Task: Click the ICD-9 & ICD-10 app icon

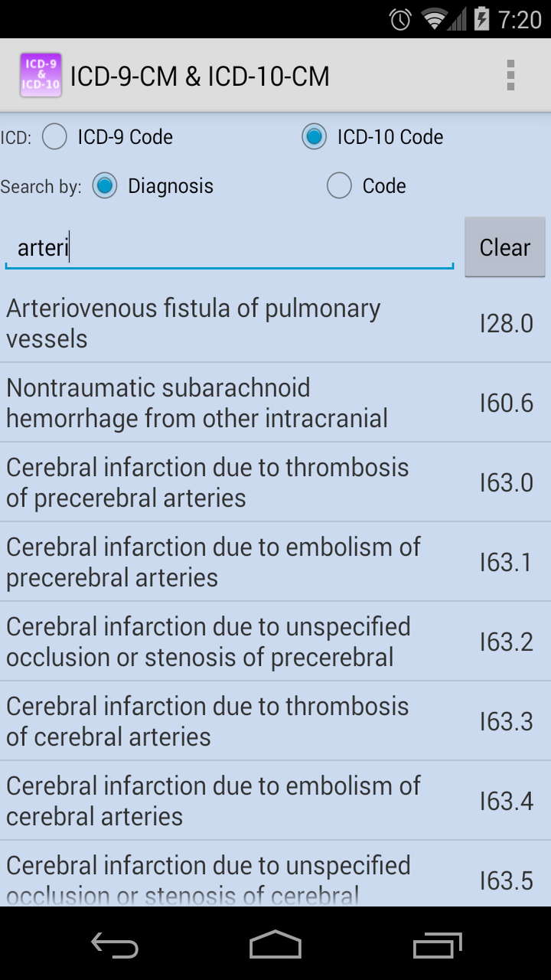Action: [x=40, y=76]
